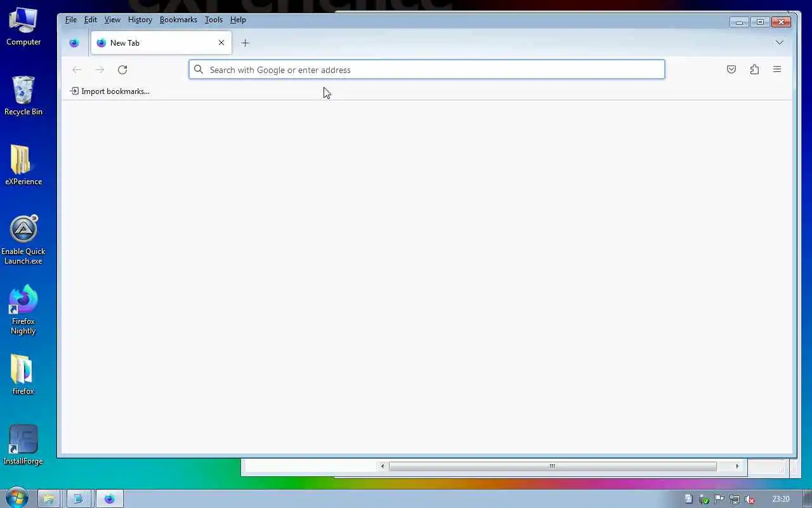Screen dimensions: 812x508
Task: Expand the list all tabs chevron
Action: 780,43
